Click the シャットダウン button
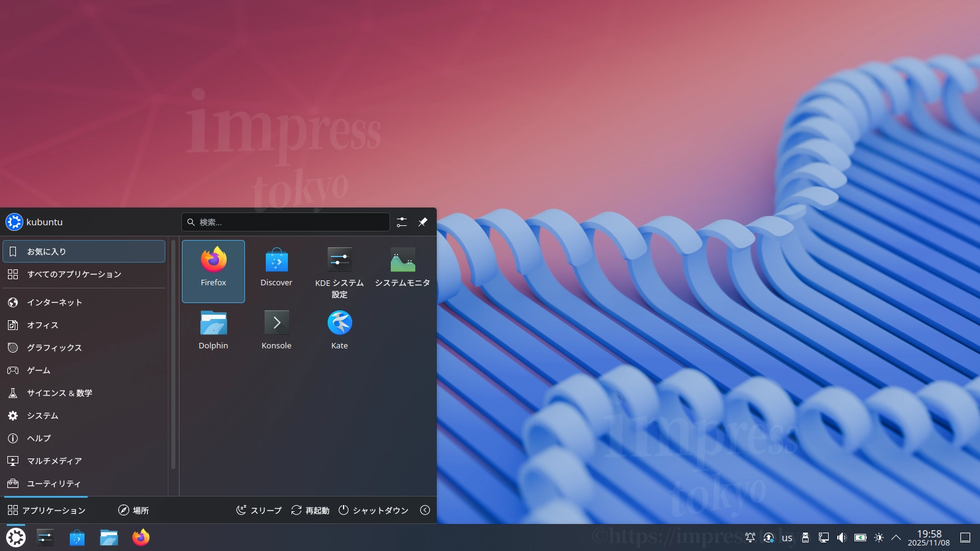980x551 pixels. tap(374, 510)
